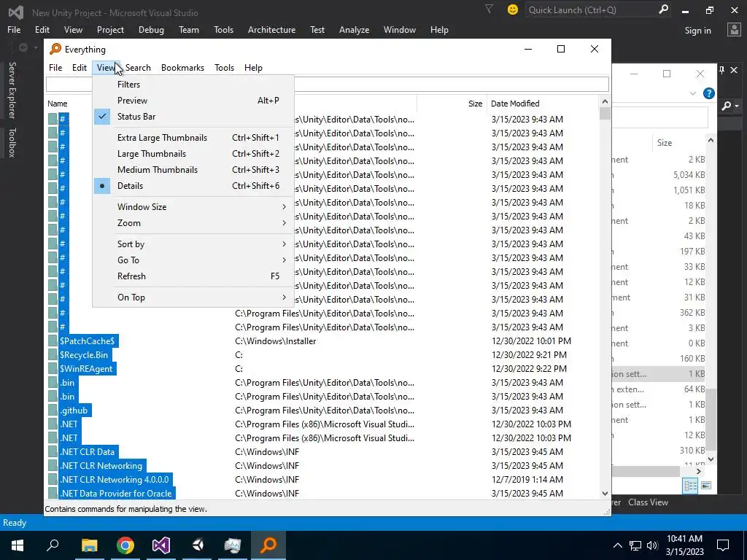Open Everything's Bookmarks menu
This screenshot has height=560, width=747.
(182, 68)
